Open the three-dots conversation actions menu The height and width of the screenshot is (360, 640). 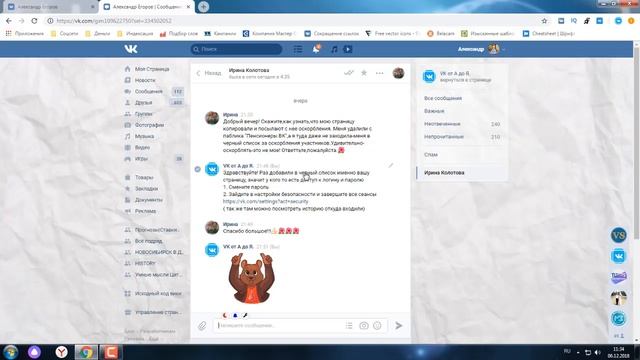point(380,73)
